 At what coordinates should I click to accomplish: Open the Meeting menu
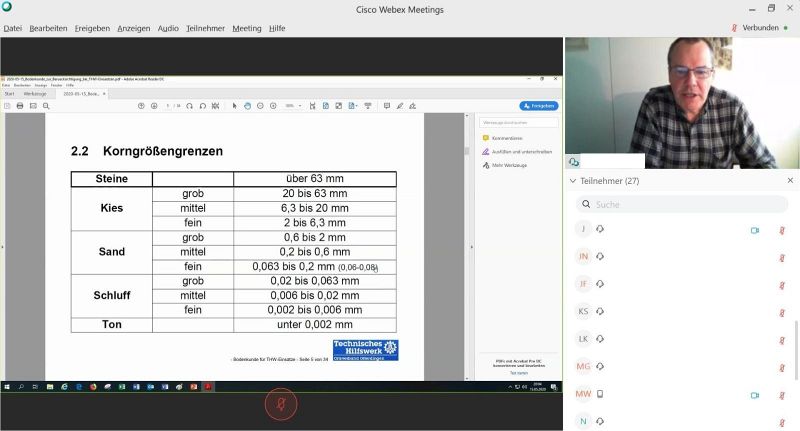click(247, 28)
